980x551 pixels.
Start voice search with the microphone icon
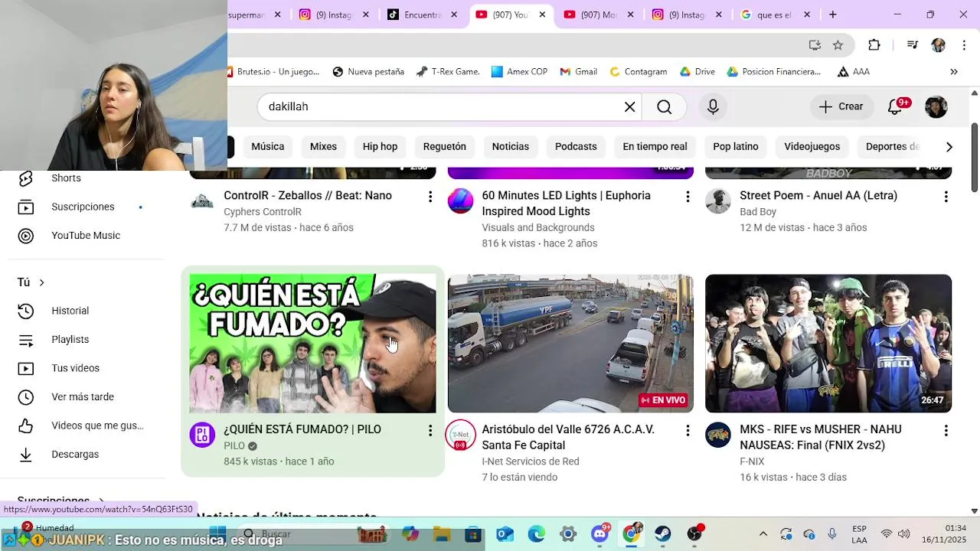[713, 107]
